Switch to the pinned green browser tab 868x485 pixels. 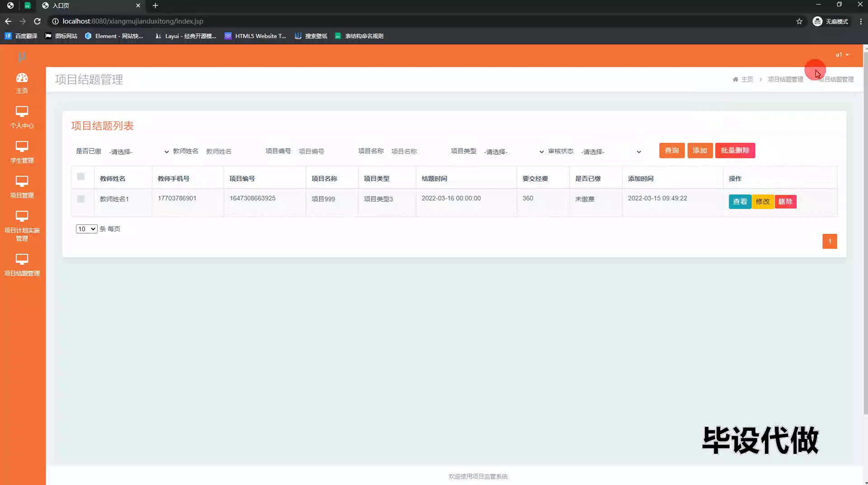pos(28,5)
